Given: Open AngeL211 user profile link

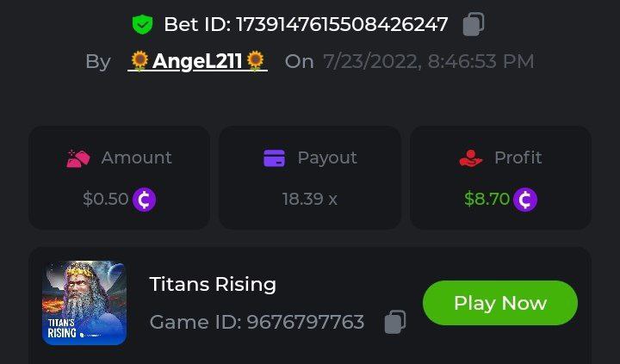Looking at the screenshot, I should 197,61.
